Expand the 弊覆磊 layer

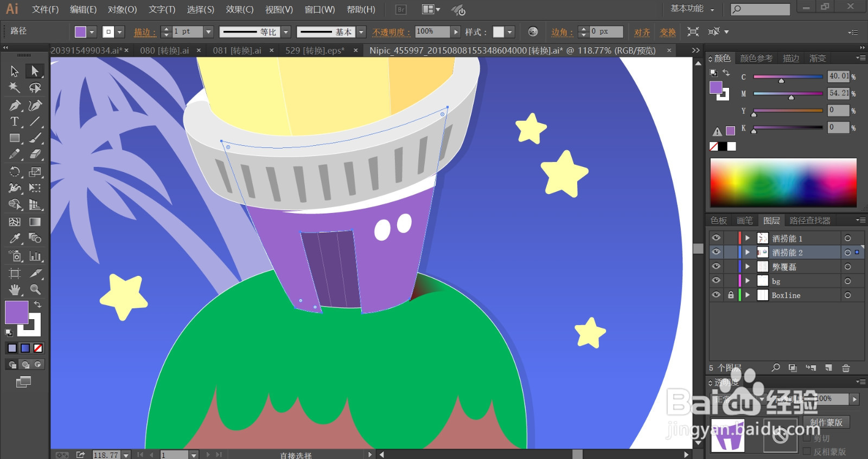click(748, 266)
